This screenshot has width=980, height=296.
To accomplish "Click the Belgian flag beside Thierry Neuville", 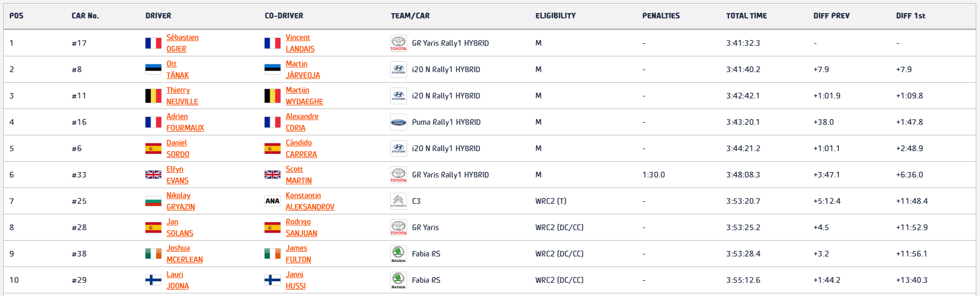I will pyautogui.click(x=153, y=96).
